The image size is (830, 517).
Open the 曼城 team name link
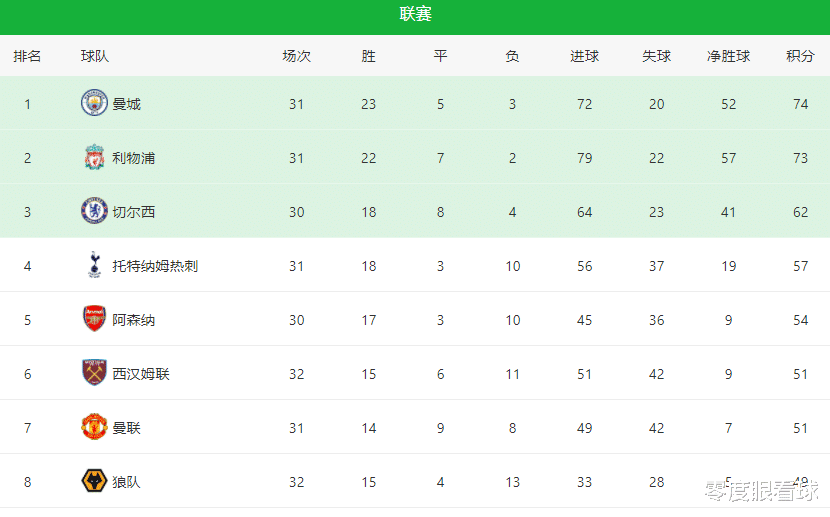pos(127,104)
